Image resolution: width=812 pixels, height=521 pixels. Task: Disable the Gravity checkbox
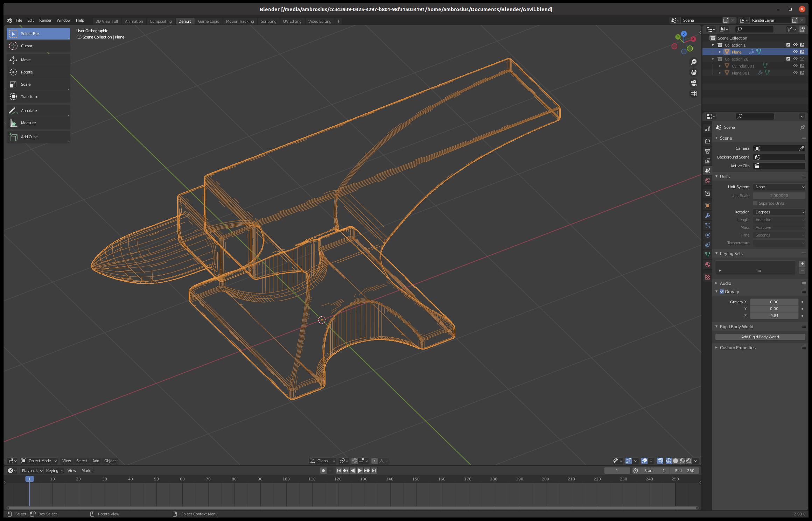click(x=722, y=291)
